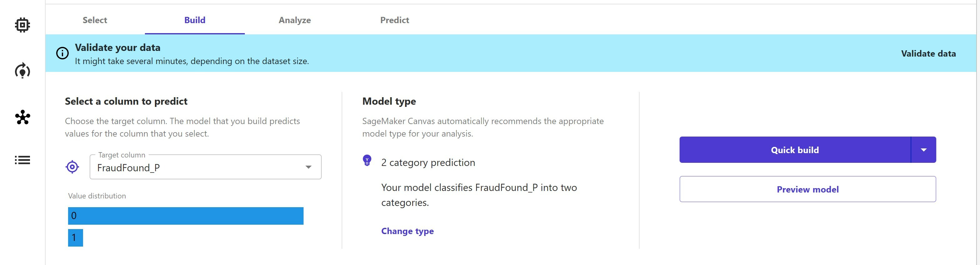Go to the Predict tab

(x=394, y=20)
